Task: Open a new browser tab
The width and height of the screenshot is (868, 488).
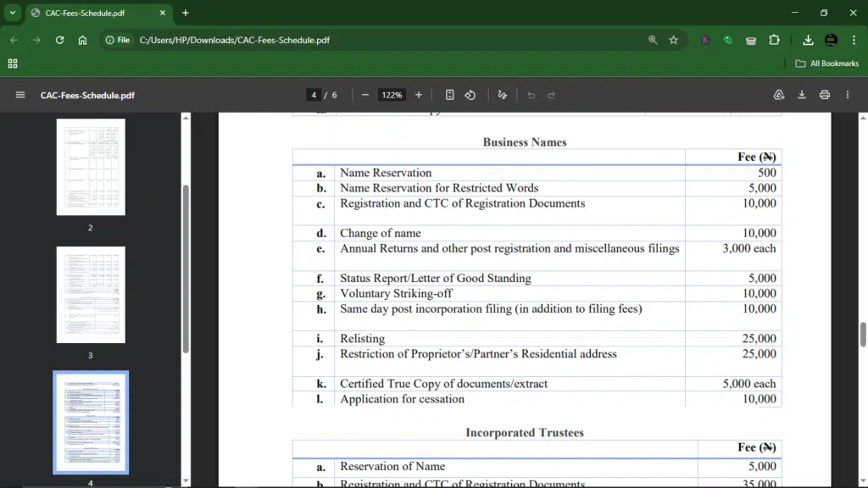Action: point(186,13)
